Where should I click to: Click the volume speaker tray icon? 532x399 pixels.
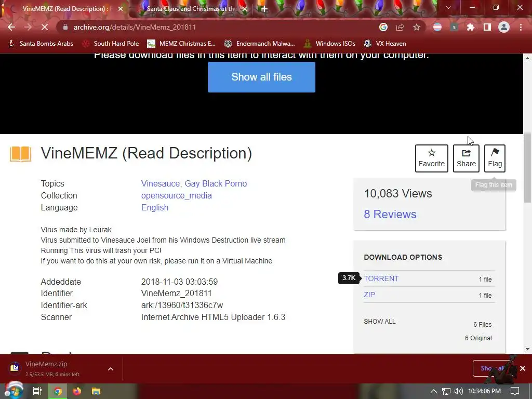click(458, 391)
